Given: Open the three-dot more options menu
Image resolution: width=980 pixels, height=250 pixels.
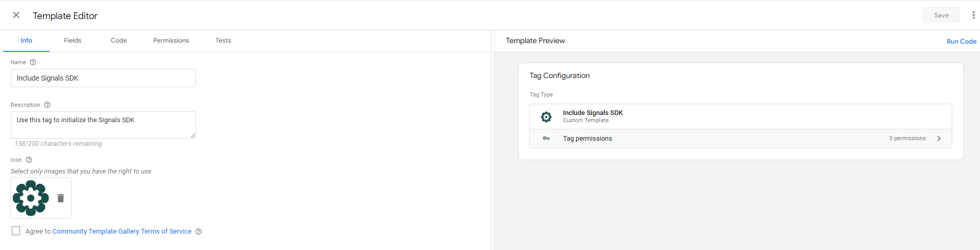Looking at the screenshot, I should [973, 15].
